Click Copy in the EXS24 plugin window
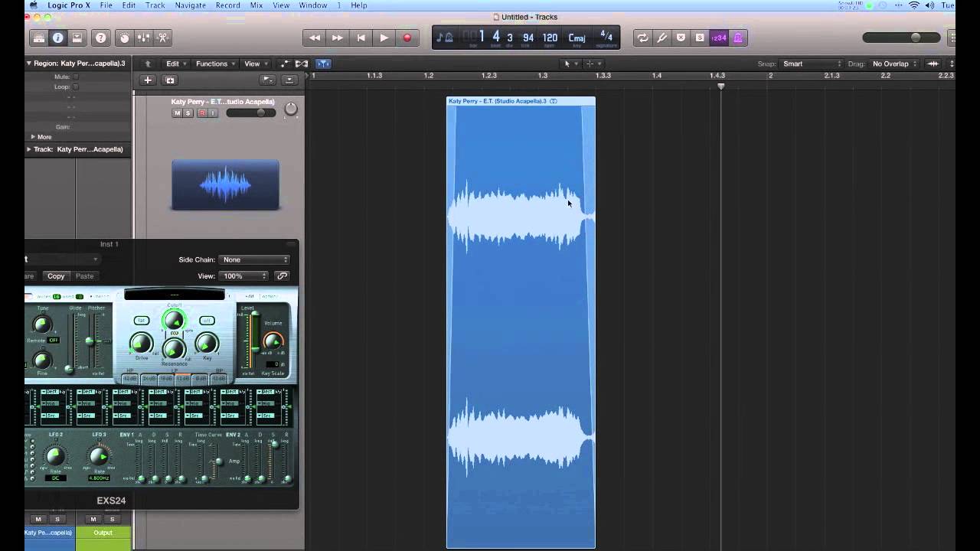The image size is (980, 551). 56,276
